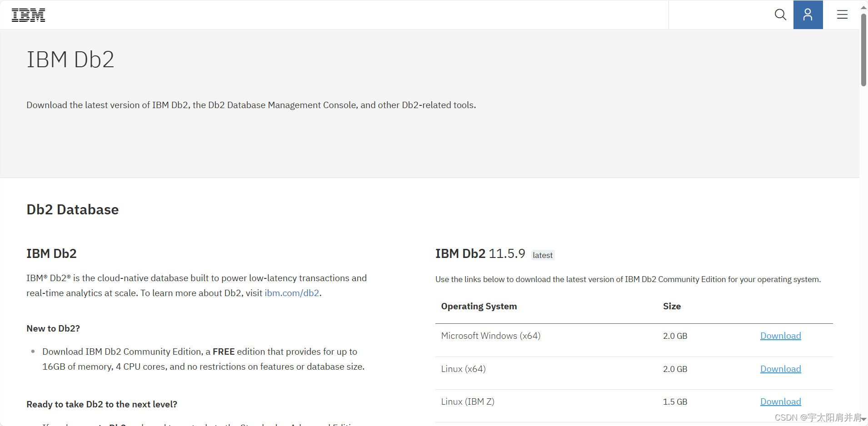The height and width of the screenshot is (426, 868).
Task: Click the scrollbar up arrow
Action: [x=863, y=7]
